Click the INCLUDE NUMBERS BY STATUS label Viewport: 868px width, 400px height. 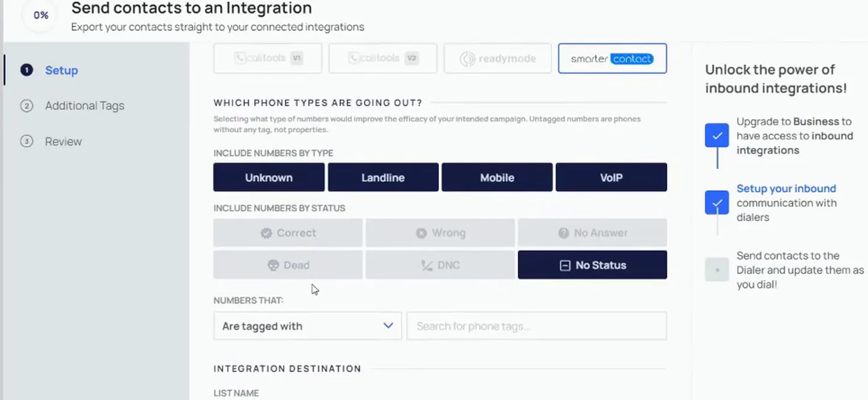279,208
